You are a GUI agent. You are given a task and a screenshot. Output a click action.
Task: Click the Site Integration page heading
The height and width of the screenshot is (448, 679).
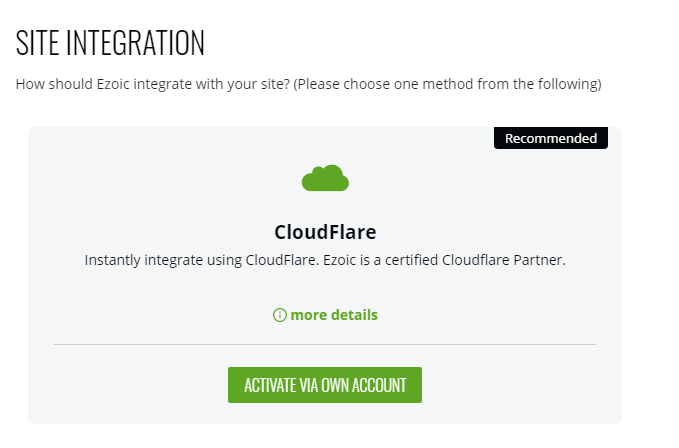point(110,43)
